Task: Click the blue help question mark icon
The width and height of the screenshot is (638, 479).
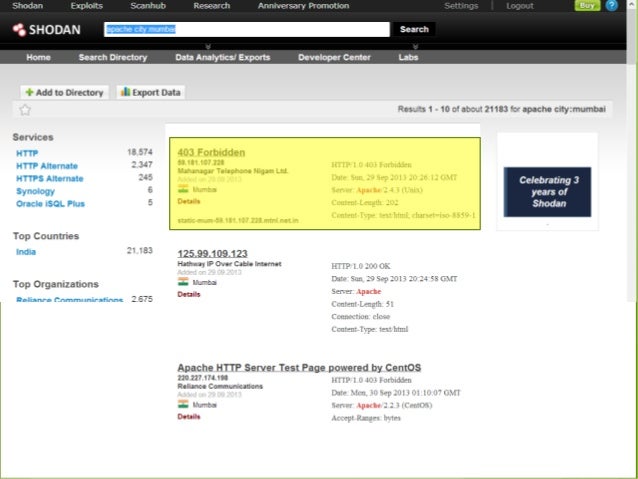Action: click(x=611, y=5)
